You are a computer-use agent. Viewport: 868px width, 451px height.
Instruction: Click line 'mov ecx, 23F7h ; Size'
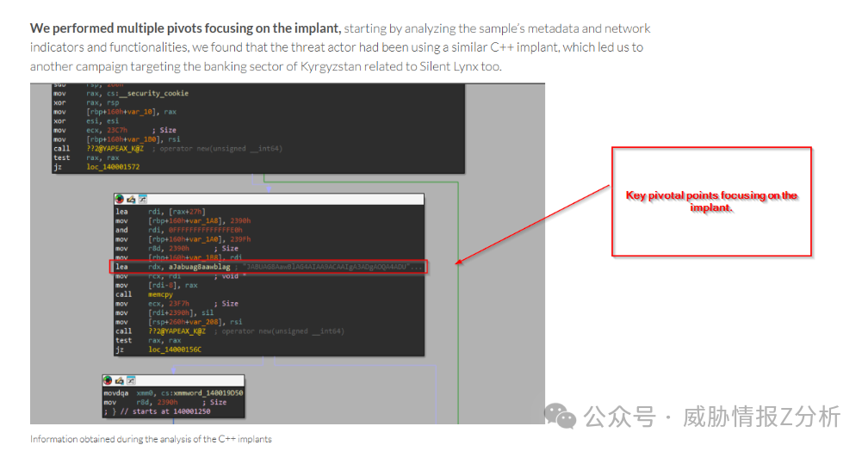(x=177, y=304)
